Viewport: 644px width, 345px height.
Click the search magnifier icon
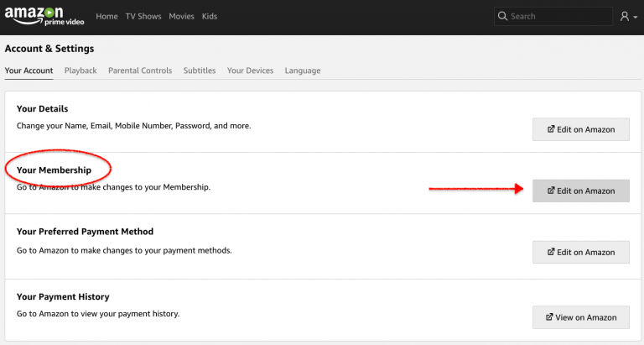click(502, 16)
